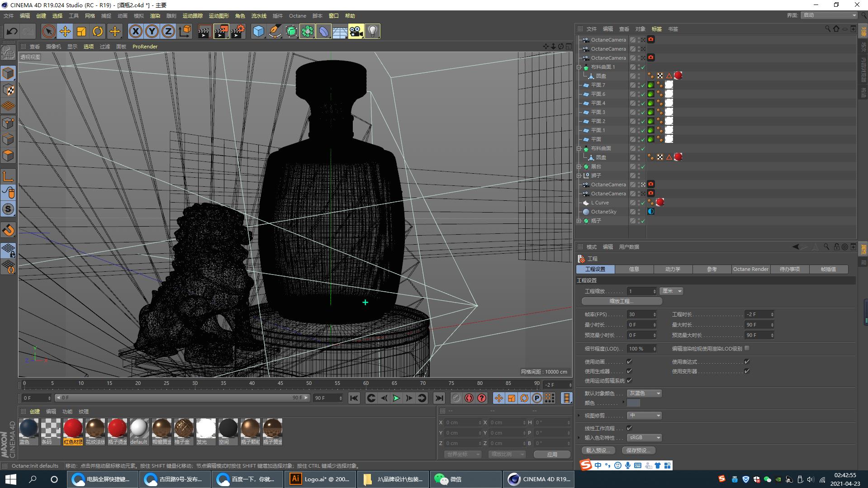Add a cube primitive object
Image resolution: width=868 pixels, height=488 pixels.
tap(258, 31)
